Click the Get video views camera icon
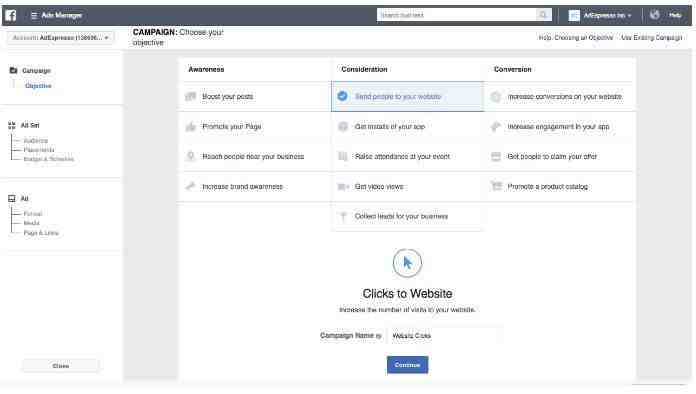The height and width of the screenshot is (394, 696). point(343,187)
